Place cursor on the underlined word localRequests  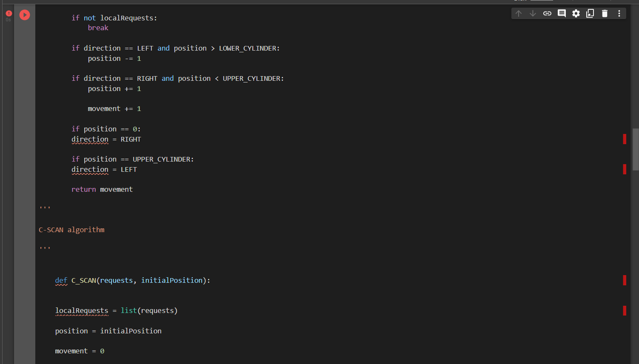click(82, 310)
